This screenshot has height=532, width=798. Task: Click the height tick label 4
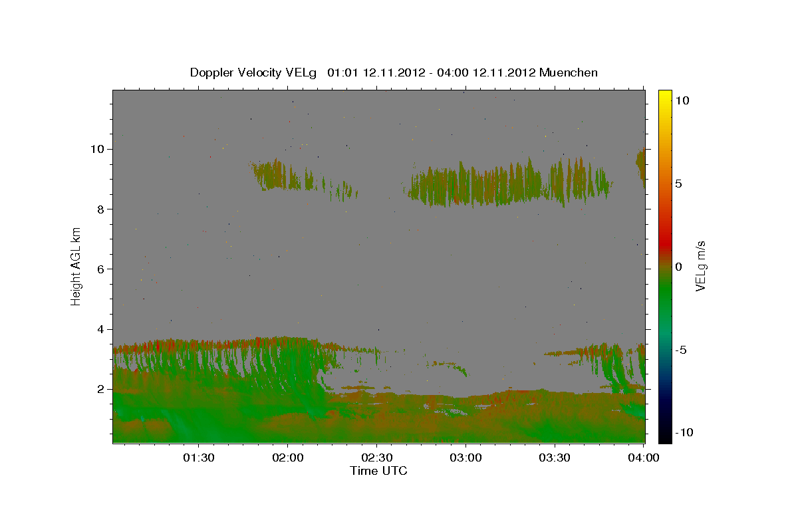[x=101, y=329]
